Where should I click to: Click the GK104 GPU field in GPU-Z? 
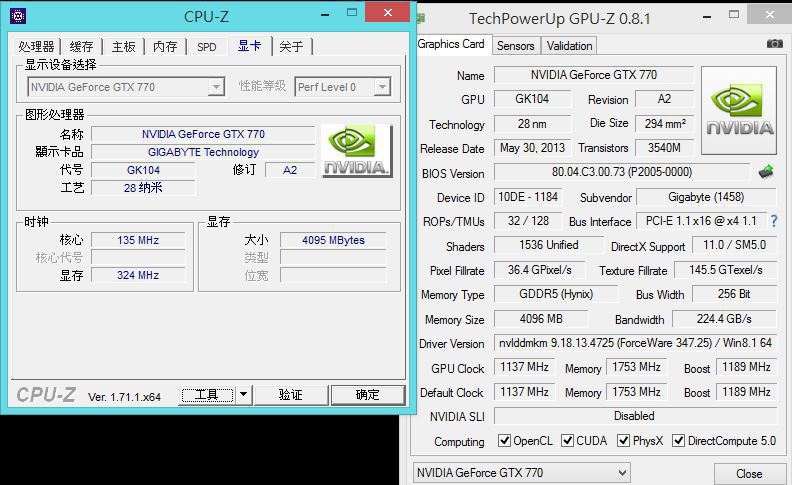(x=532, y=99)
